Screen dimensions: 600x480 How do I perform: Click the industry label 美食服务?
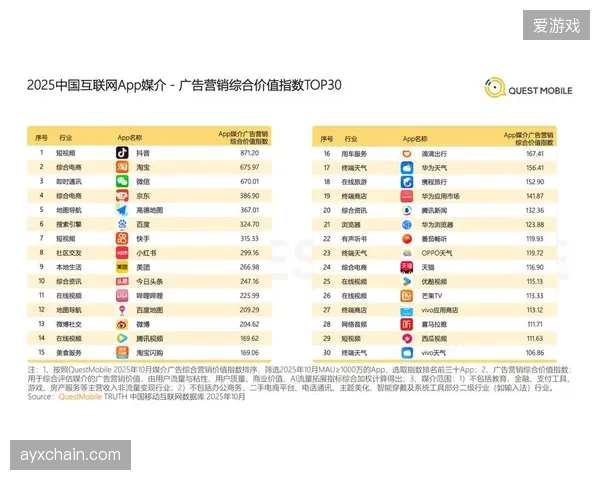coord(69,353)
